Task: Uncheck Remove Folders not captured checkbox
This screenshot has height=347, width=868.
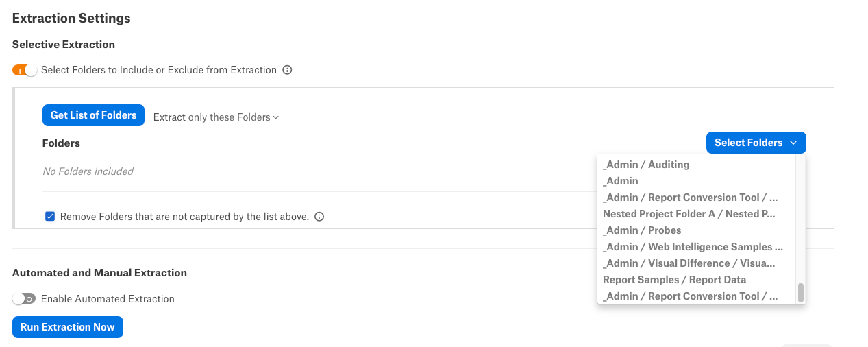Action: [50, 217]
